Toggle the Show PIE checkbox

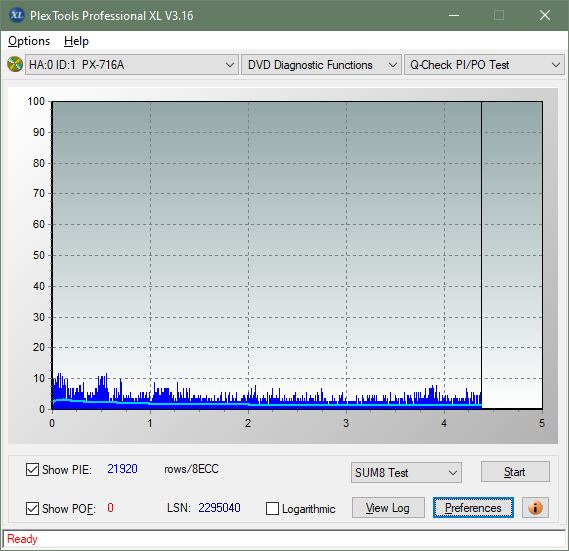32,469
